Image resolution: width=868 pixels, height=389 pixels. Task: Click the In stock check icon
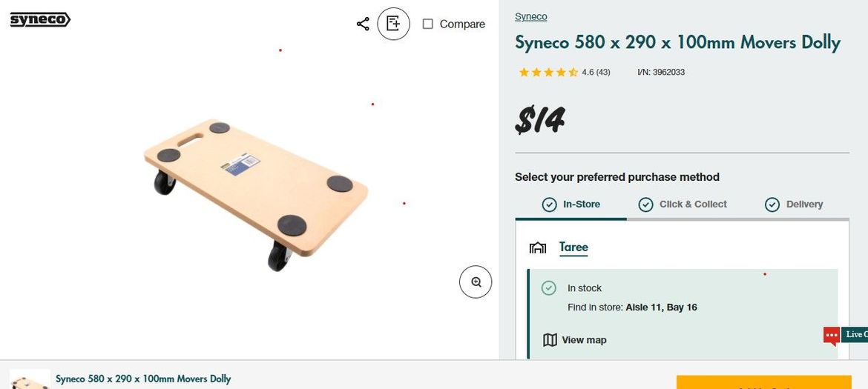549,288
